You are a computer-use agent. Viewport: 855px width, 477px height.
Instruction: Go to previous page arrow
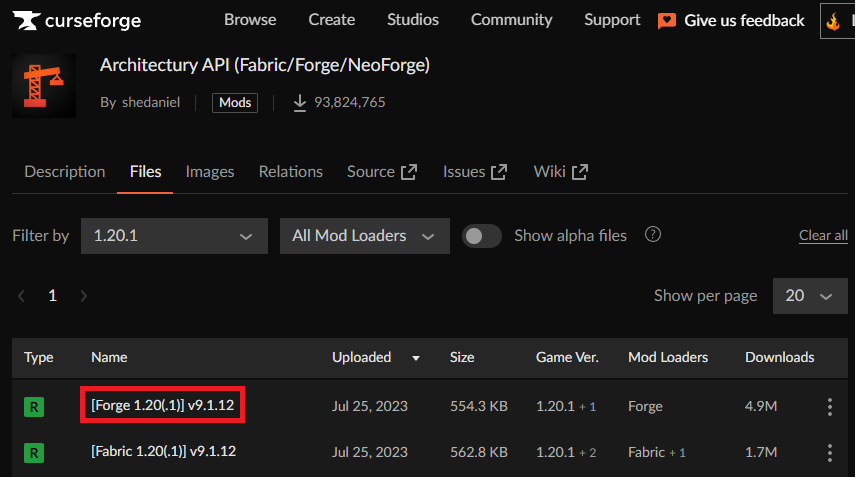tap(22, 296)
